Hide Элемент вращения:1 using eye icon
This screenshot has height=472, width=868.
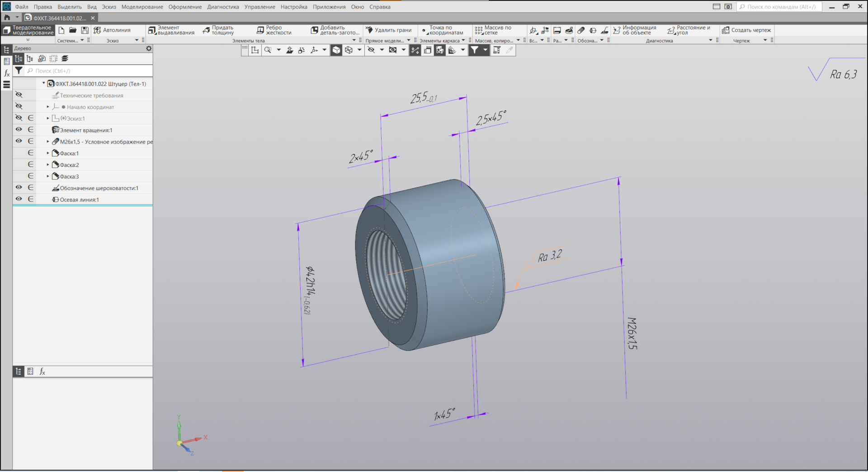tap(19, 129)
